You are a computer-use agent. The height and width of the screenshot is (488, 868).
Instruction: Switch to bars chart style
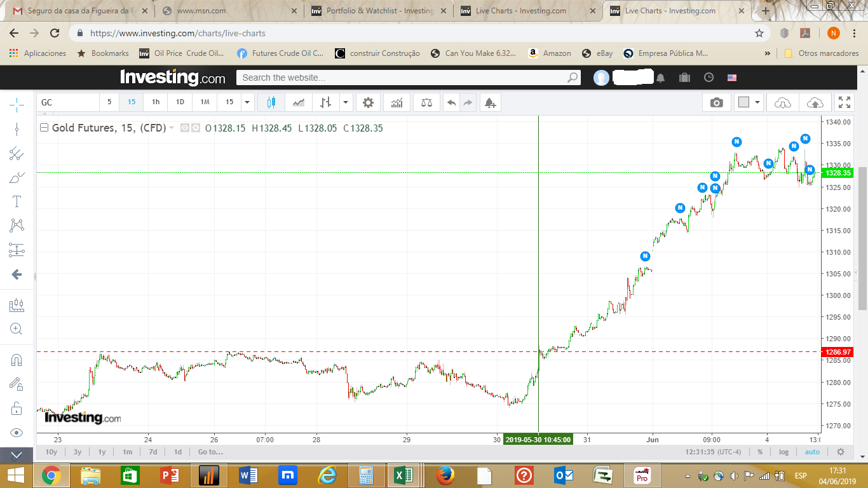tap(326, 102)
